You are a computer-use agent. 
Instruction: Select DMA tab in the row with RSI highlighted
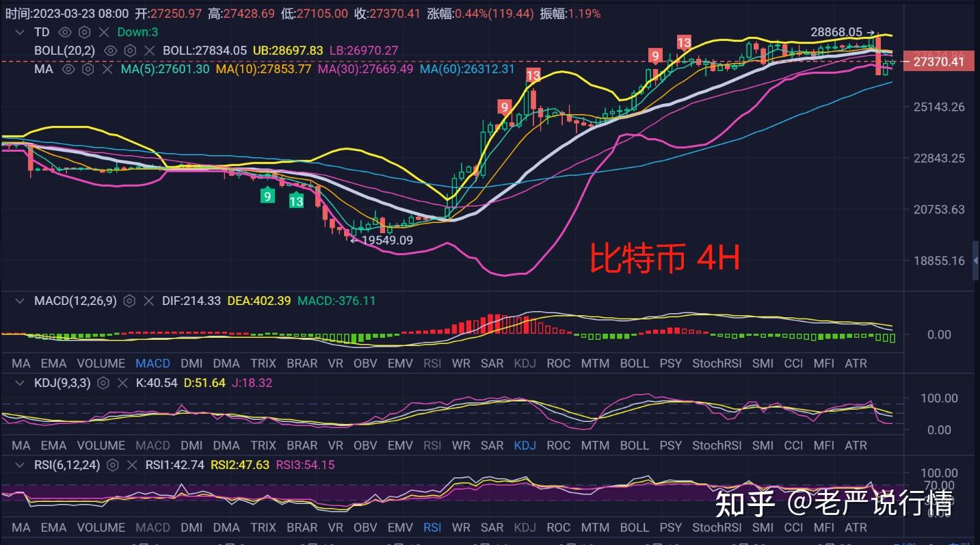226,527
